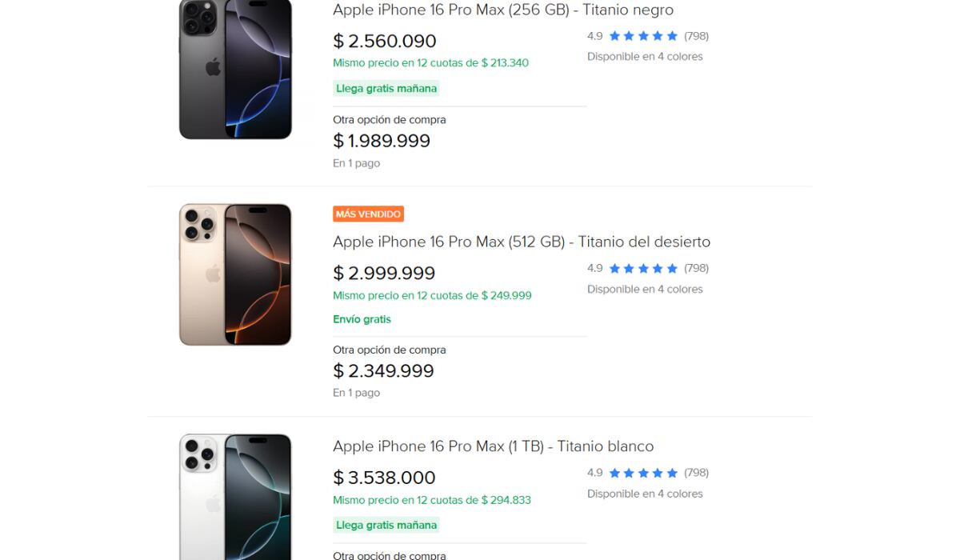The height and width of the screenshot is (560, 960).
Task: Click 'Disponible en 4 colores' under 512 GB listing
Action: coord(646,289)
